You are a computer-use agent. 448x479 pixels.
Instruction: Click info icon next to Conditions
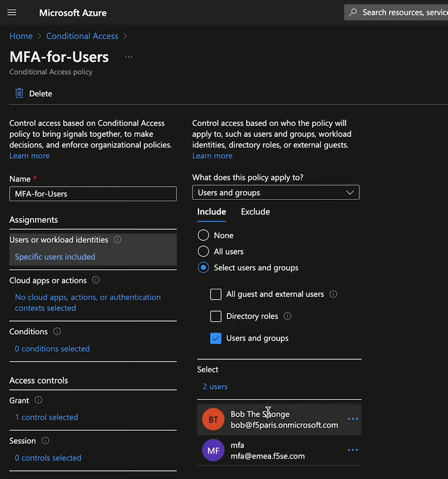point(57,331)
